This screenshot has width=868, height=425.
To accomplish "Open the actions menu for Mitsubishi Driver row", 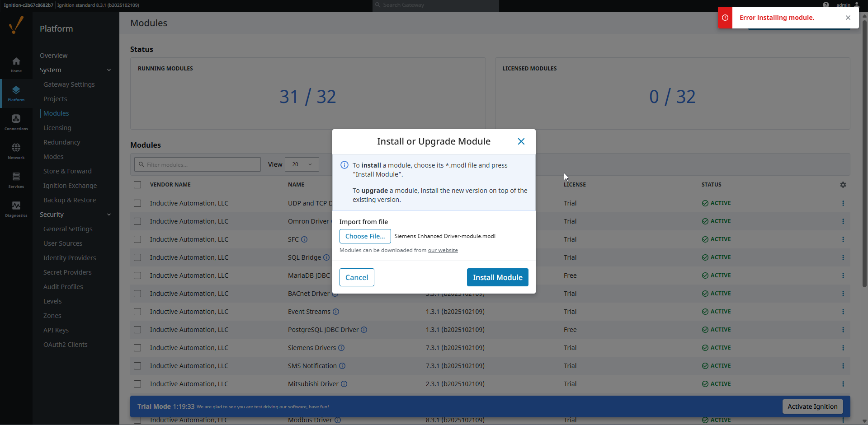I will click(843, 384).
